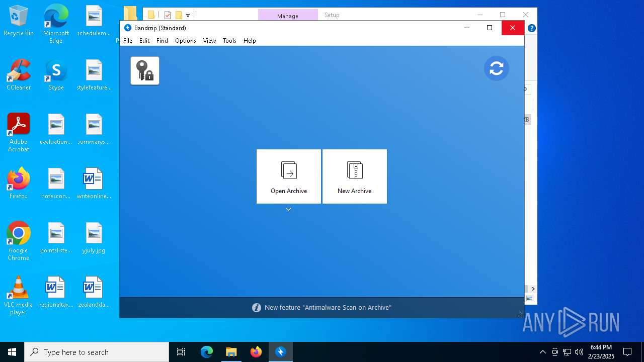
Task: Select the zealandda Word document on desktop
Action: (x=94, y=293)
